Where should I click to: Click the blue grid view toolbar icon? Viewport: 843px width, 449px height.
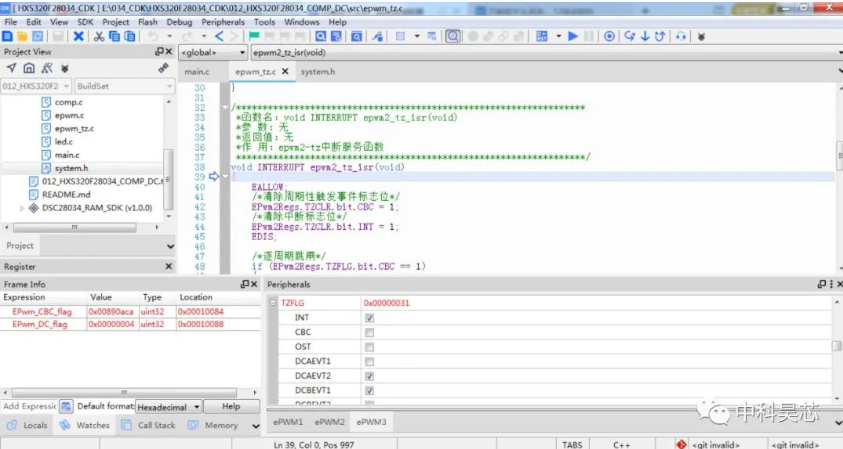542,36
